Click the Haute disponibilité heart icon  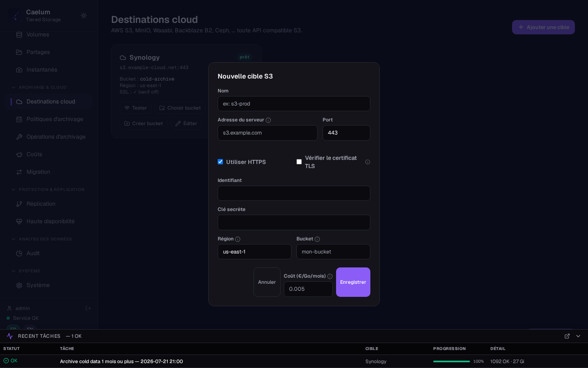pyautogui.click(x=19, y=222)
